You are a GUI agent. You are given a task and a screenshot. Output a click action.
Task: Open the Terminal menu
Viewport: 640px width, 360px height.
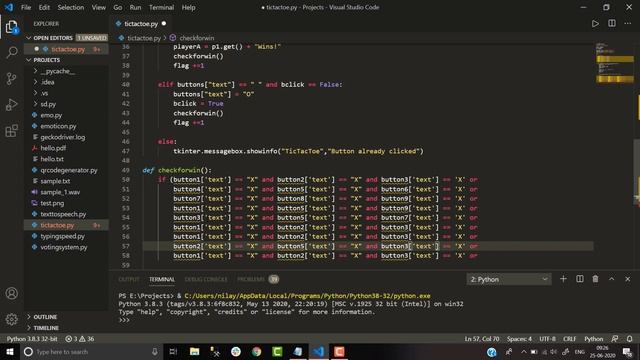click(161, 7)
